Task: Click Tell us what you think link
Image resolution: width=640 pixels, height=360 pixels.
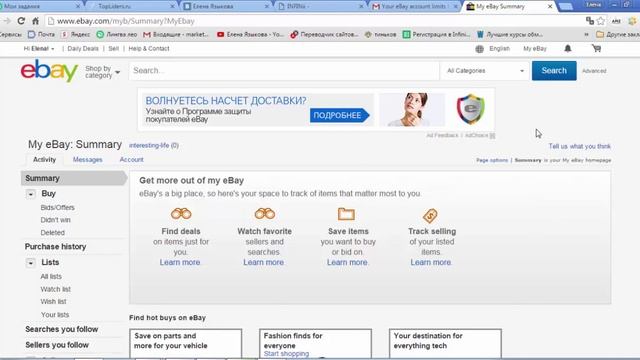Action: (x=580, y=146)
